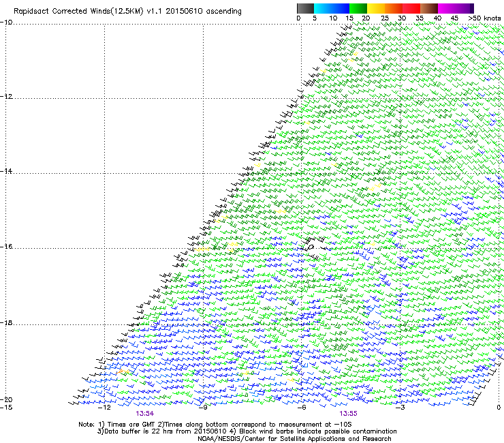Click the yellow 20–25 knots legend color
504x443 pixels.
pyautogui.click(x=376, y=8)
